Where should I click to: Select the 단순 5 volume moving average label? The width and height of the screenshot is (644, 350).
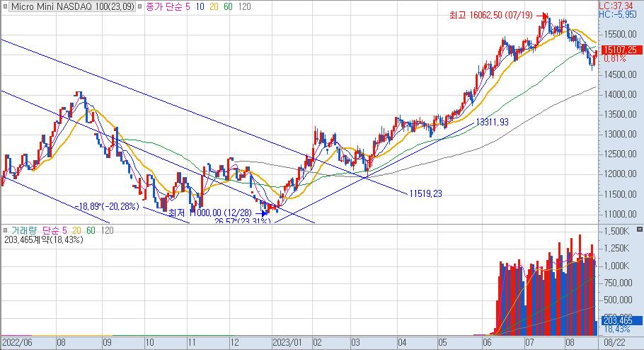(x=54, y=230)
